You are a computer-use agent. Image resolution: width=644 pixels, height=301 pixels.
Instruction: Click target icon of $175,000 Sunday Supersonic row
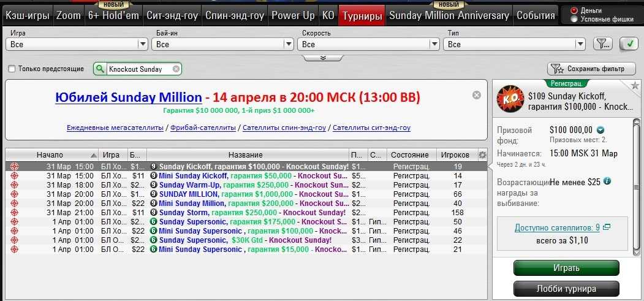(x=14, y=222)
